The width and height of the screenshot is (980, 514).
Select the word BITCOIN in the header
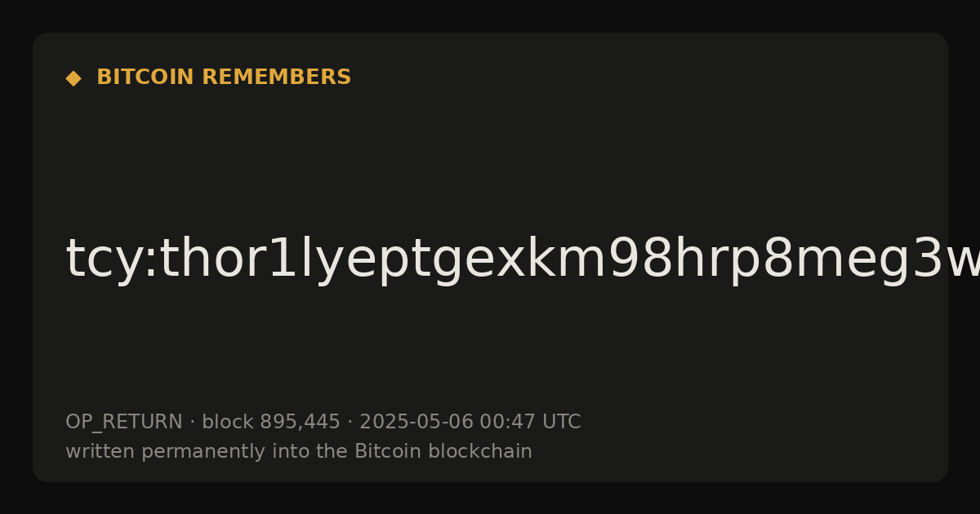click(146, 78)
